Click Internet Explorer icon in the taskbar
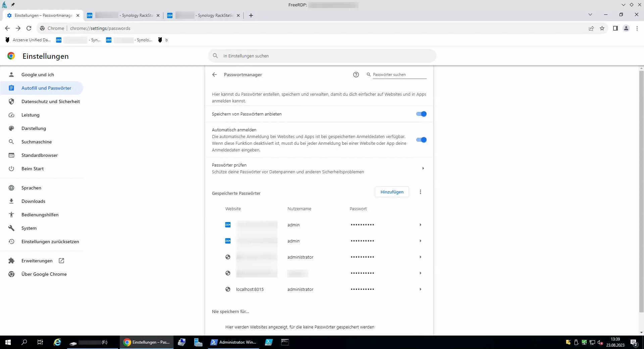This screenshot has height=349, width=644. point(57,342)
